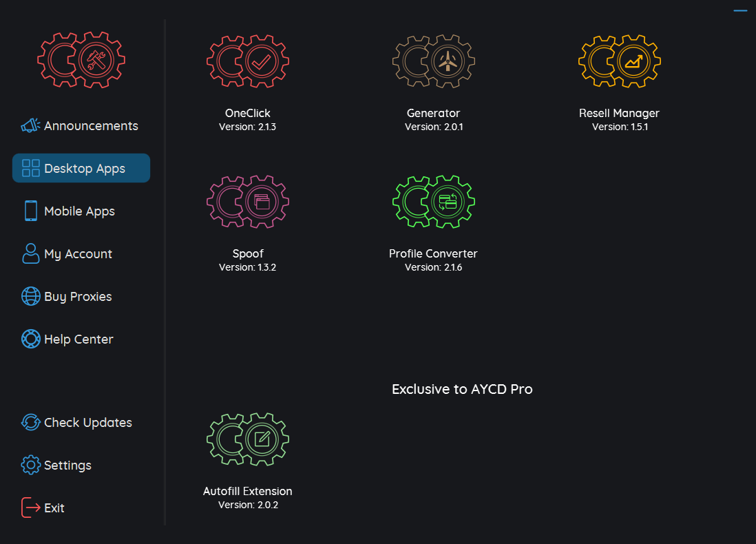Open the Resell Manager gear icon

619,62
